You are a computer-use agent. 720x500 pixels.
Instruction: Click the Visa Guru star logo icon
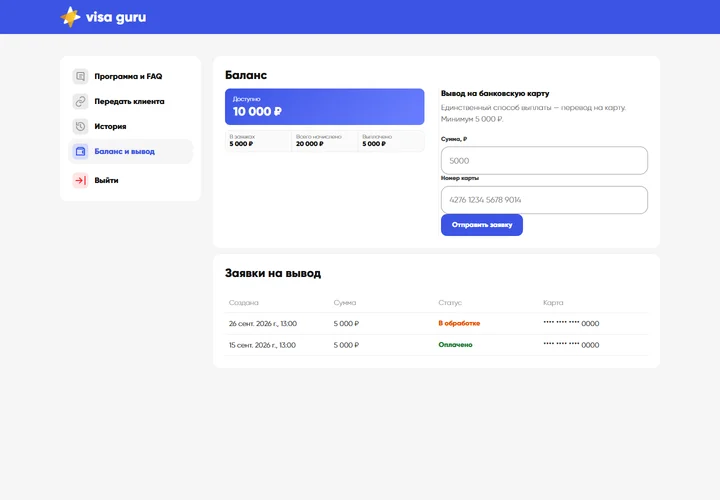(x=70, y=17)
